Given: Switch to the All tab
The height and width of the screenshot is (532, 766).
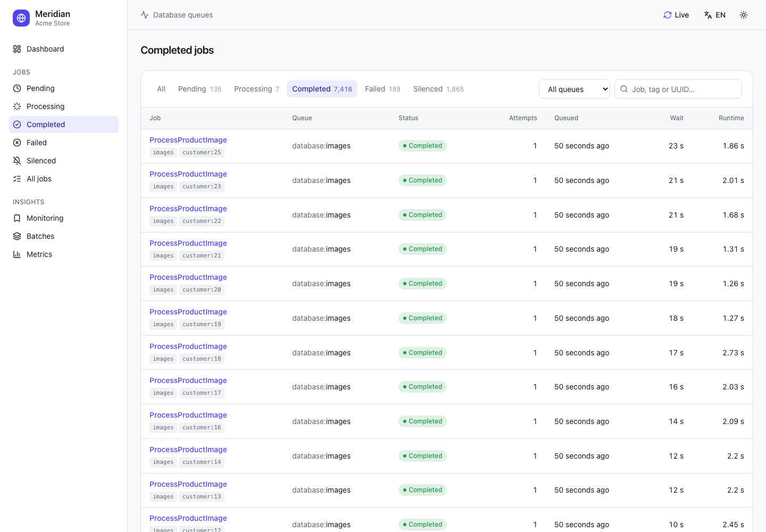Looking at the screenshot, I should (x=161, y=89).
